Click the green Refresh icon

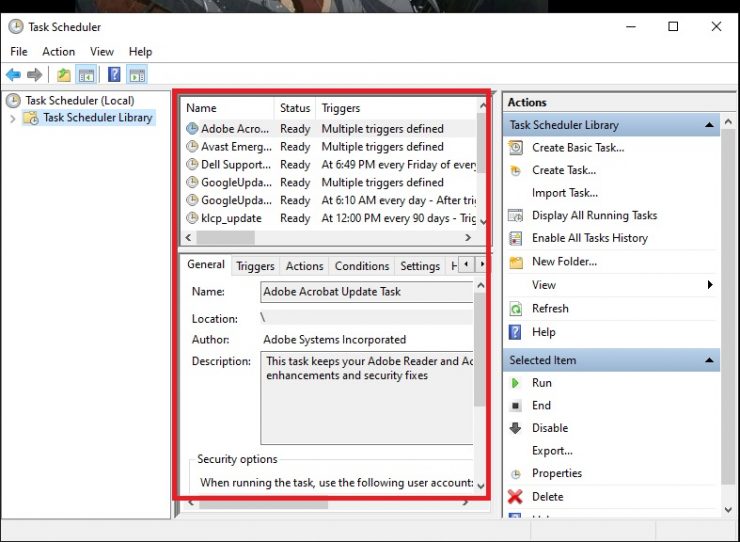tap(515, 309)
